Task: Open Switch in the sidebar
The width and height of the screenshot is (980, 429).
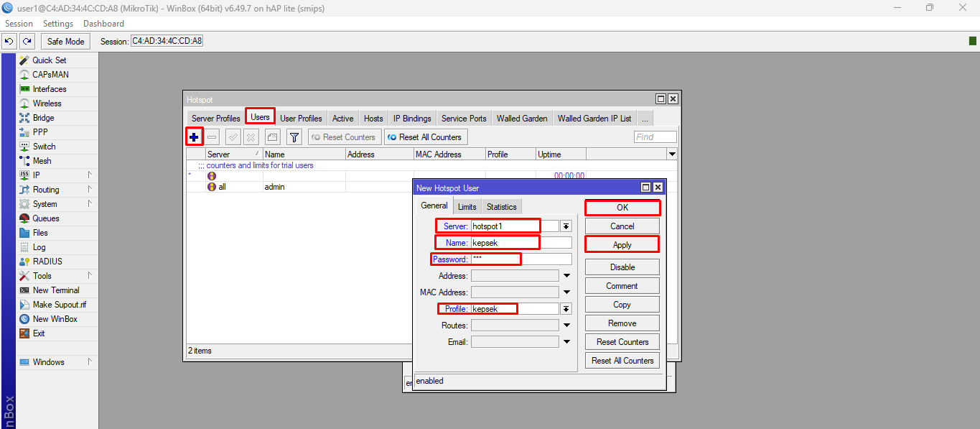Action: [44, 147]
